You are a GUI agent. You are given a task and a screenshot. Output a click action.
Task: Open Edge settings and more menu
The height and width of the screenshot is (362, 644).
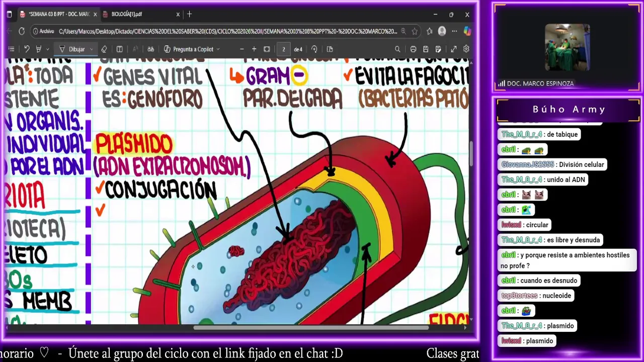tap(454, 31)
